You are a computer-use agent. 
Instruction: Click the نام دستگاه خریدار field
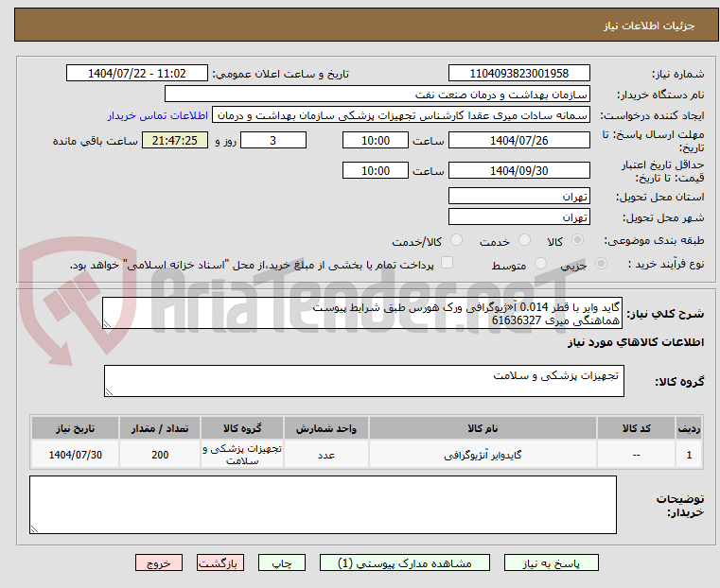coord(377,94)
